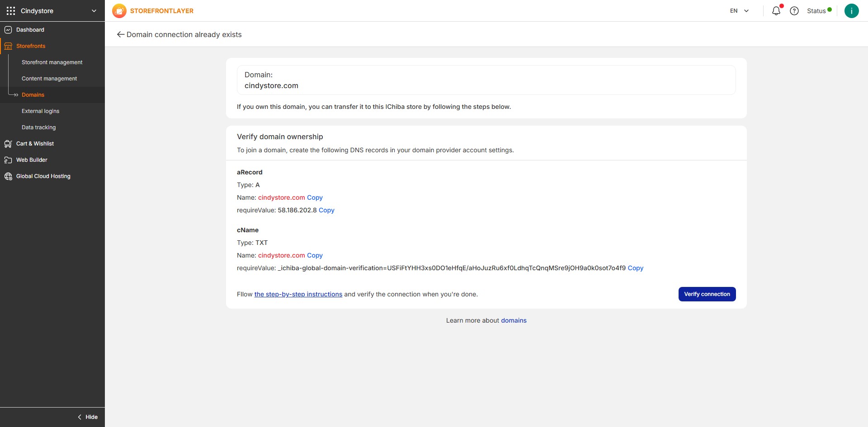Screen dimensions: 868x427
Task: Expand the Cindystore store selector dropdown
Action: click(x=94, y=11)
